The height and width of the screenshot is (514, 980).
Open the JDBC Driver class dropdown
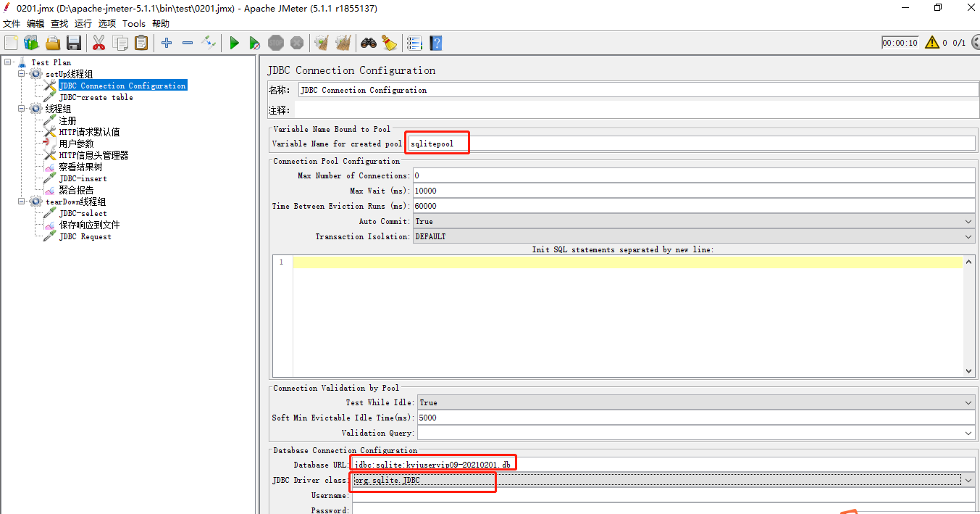[968, 480]
